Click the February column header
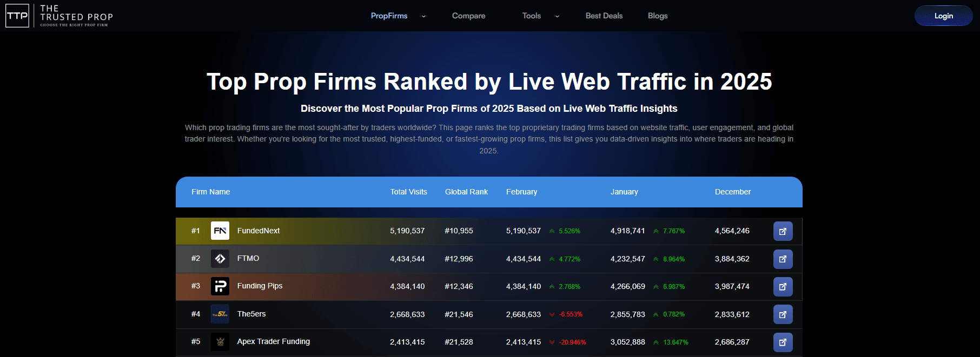This screenshot has height=357, width=980. coord(522,192)
